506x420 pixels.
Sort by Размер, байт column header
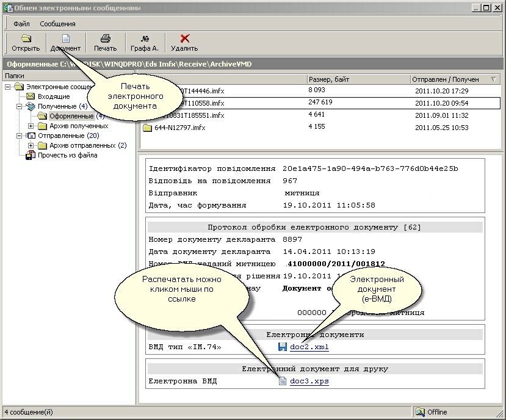point(358,79)
